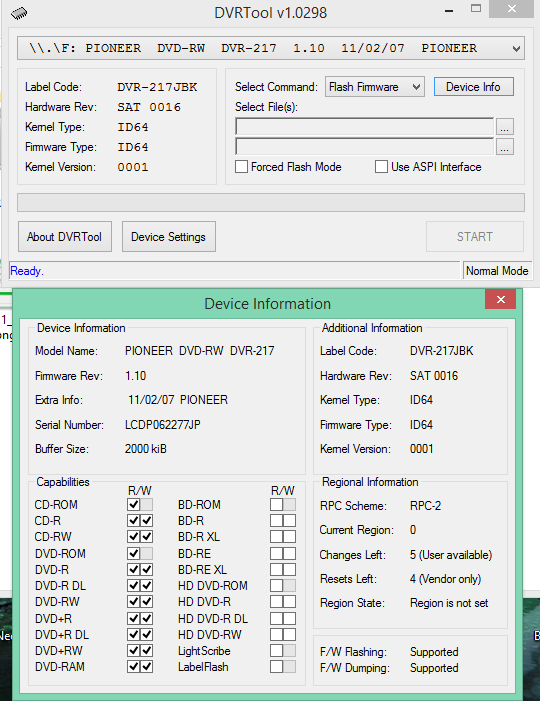Toggle Use ASPI Interface checkbox
This screenshot has height=701, width=540.
tap(381, 167)
